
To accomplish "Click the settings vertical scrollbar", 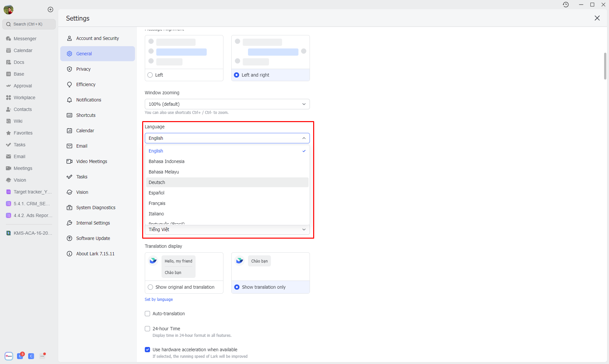I will (605, 66).
